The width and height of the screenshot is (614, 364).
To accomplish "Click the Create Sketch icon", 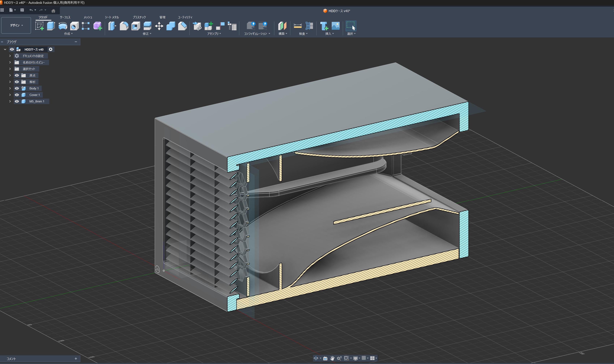I will (39, 26).
